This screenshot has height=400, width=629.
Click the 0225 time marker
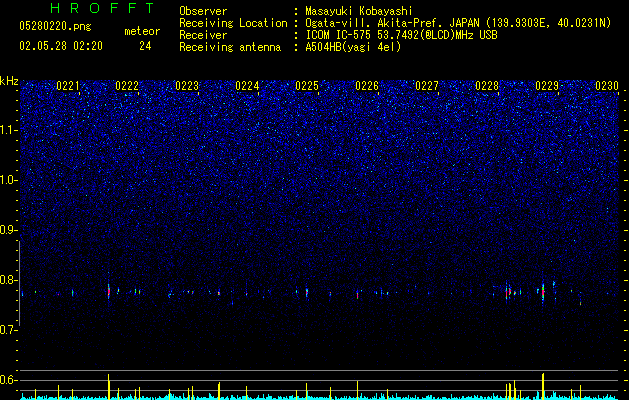tap(307, 86)
